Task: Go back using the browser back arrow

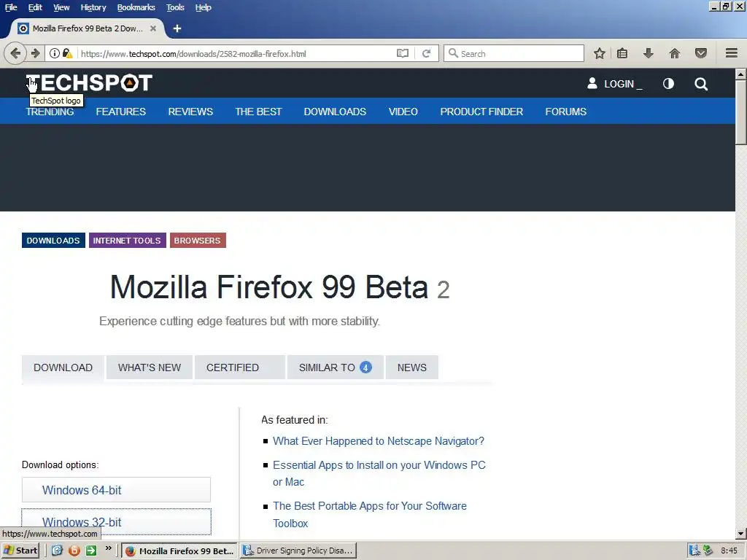Action: pyautogui.click(x=15, y=53)
